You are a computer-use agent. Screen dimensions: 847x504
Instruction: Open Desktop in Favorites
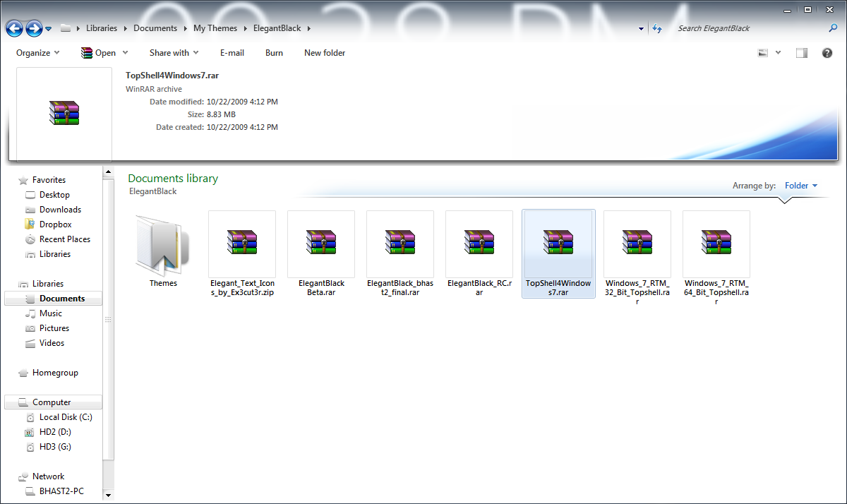54,195
